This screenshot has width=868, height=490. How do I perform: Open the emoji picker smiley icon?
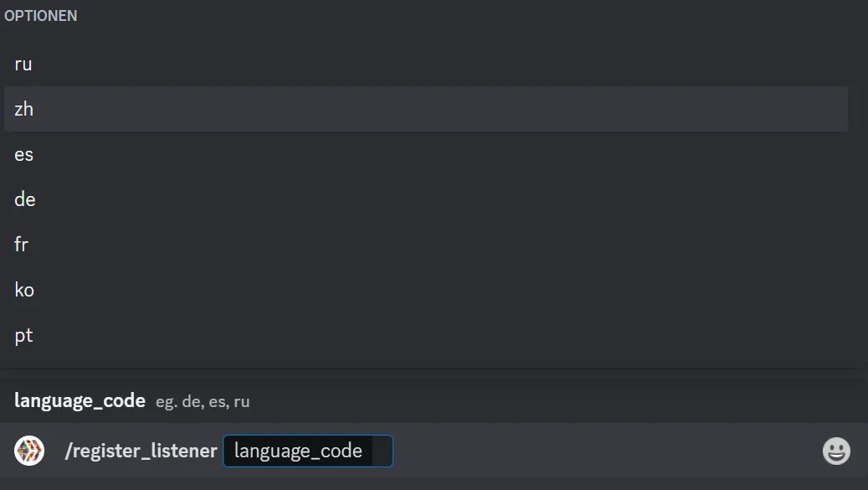(836, 451)
